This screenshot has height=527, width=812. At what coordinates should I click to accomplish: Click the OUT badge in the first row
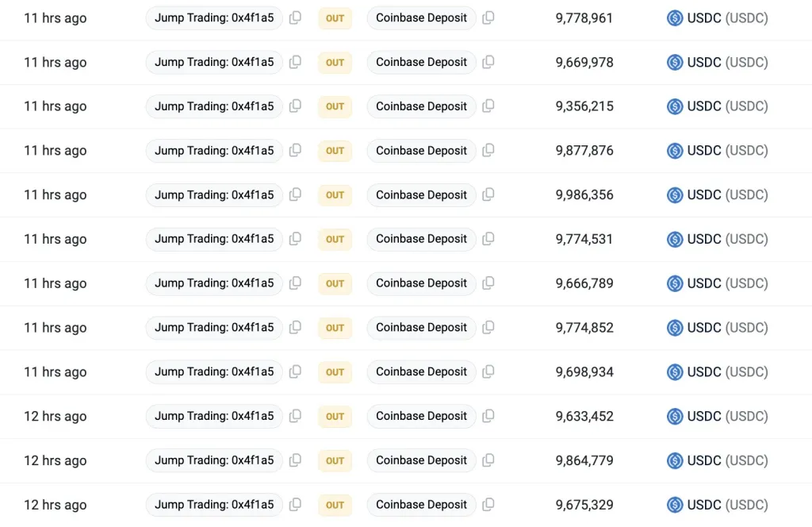coord(334,17)
